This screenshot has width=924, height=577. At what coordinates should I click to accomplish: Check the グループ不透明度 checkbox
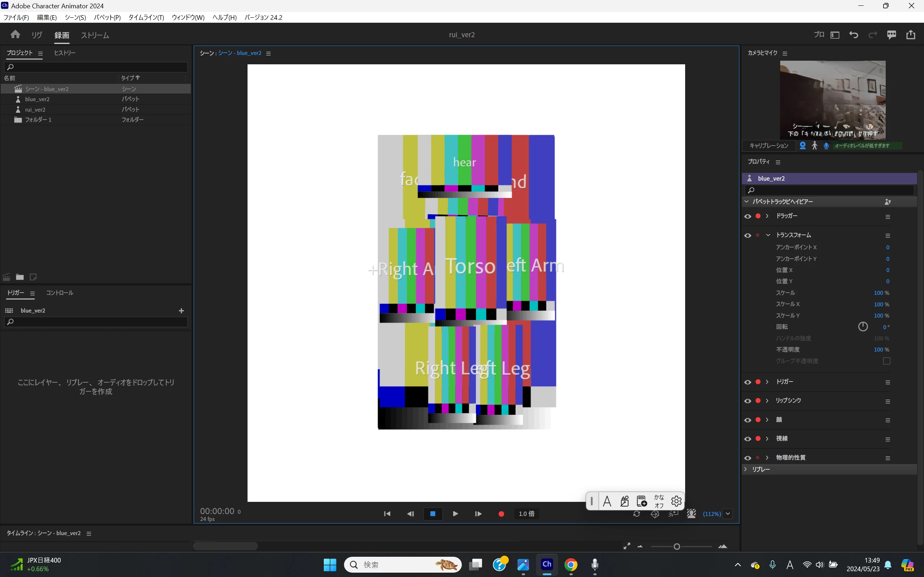pyautogui.click(x=886, y=361)
